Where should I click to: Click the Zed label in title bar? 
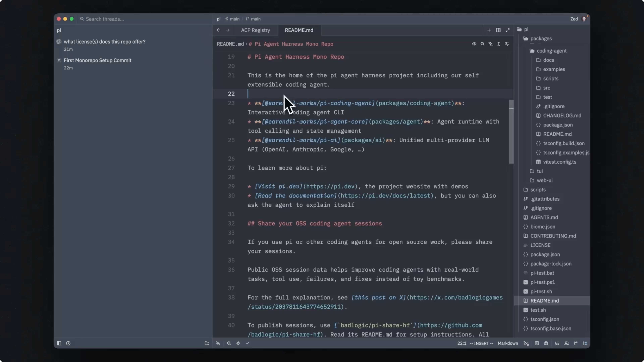574,19
